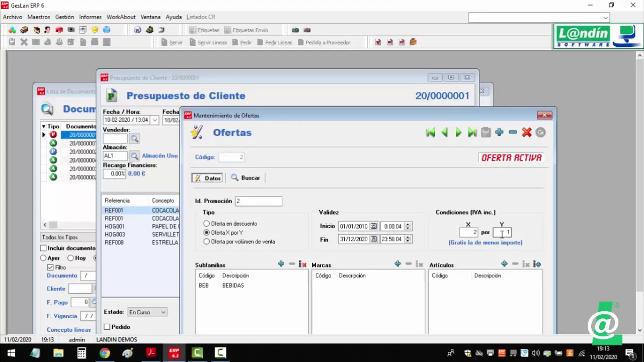Click the Y quantity field in Condiciones
The image size is (644, 362).
[502, 232]
